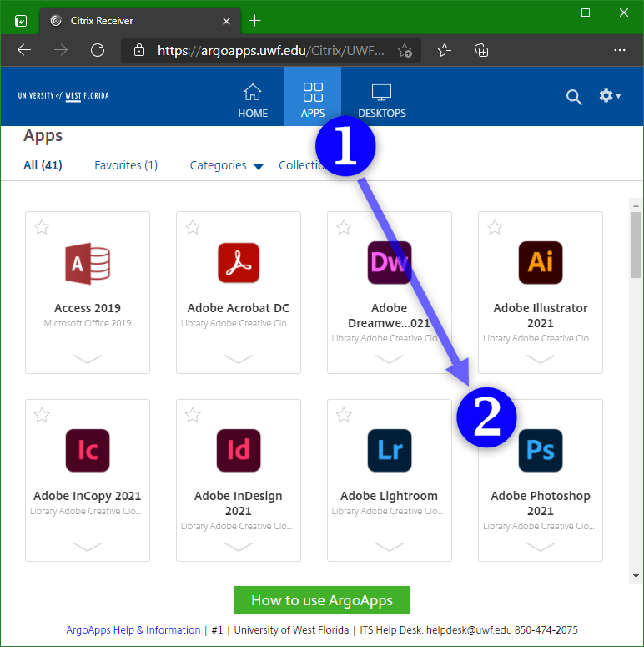The width and height of the screenshot is (644, 647).
Task: Expand details chevron on Access 2019 card
Action: coord(88,359)
